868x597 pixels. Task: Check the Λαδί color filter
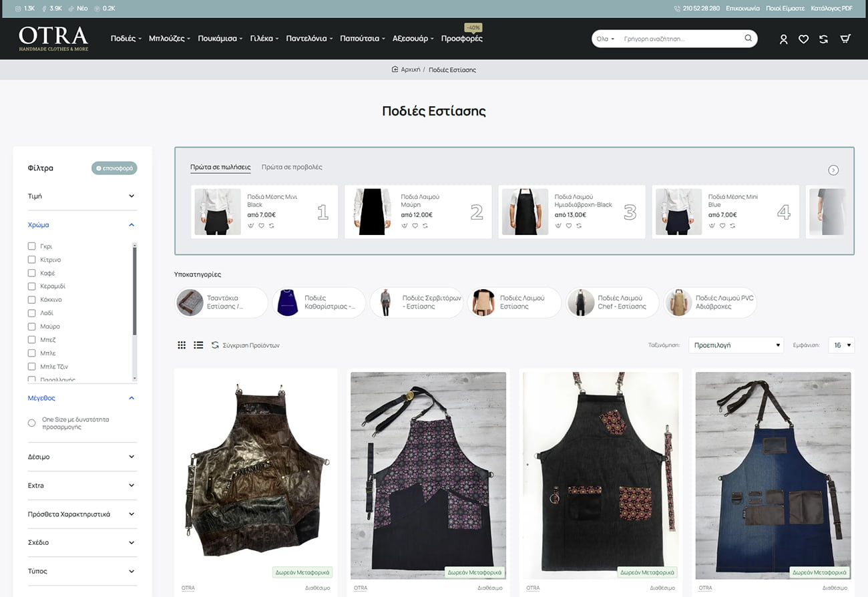31,313
